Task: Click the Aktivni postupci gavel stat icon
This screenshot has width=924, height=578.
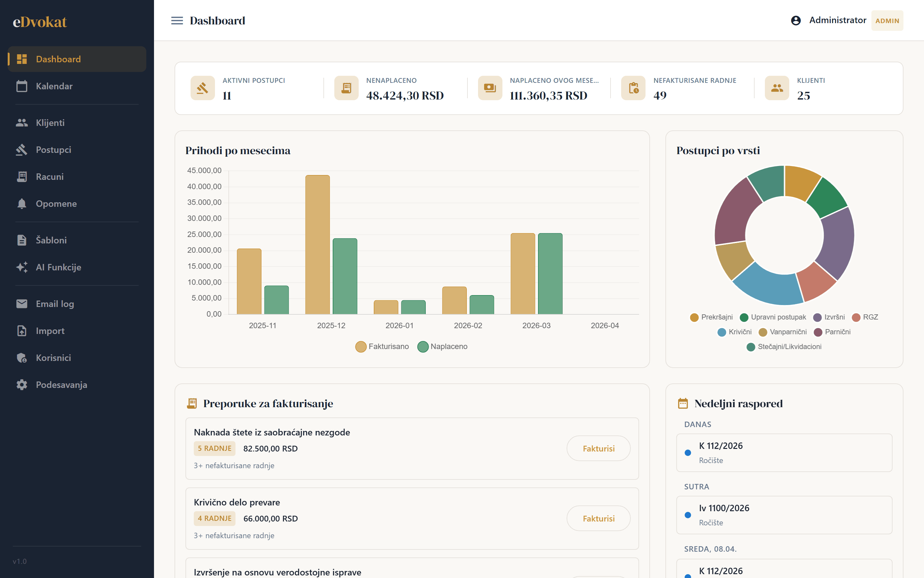Action: tap(202, 88)
